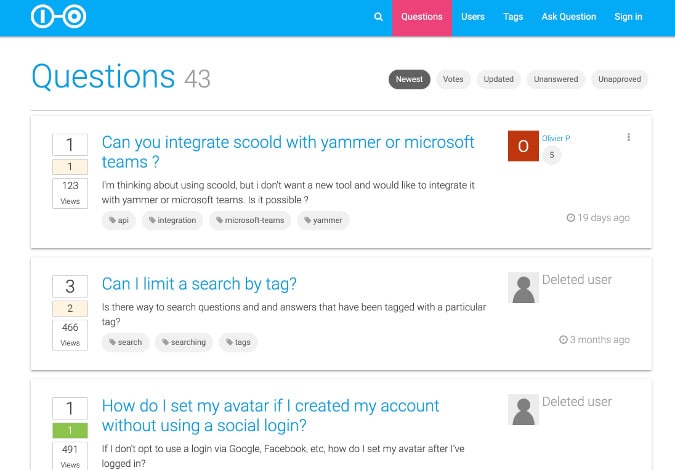Sort questions by Newest

point(409,79)
